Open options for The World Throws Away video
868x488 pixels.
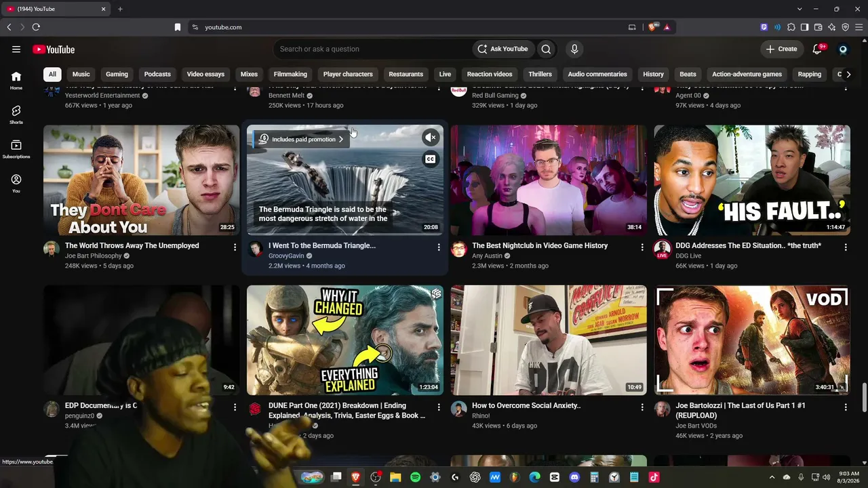pyautogui.click(x=235, y=247)
